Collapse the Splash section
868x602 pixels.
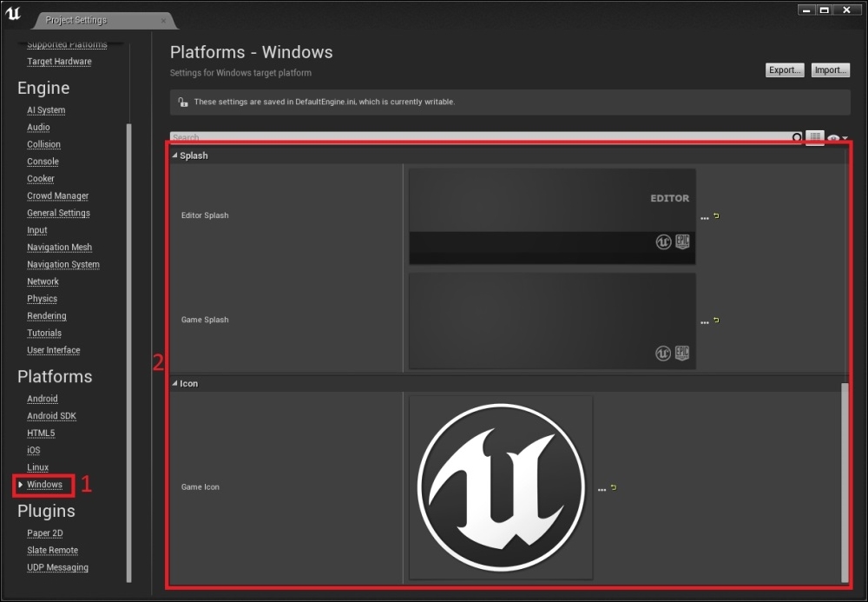click(x=175, y=155)
